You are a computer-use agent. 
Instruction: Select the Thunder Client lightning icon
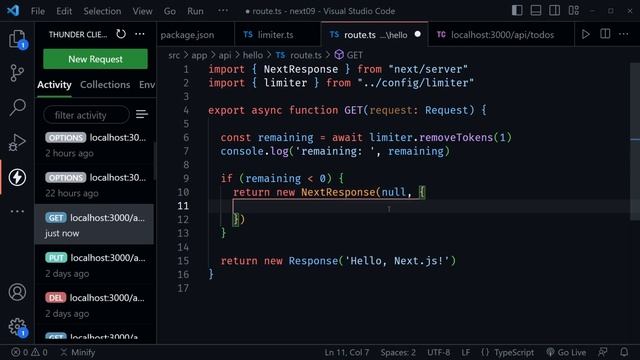[17, 177]
